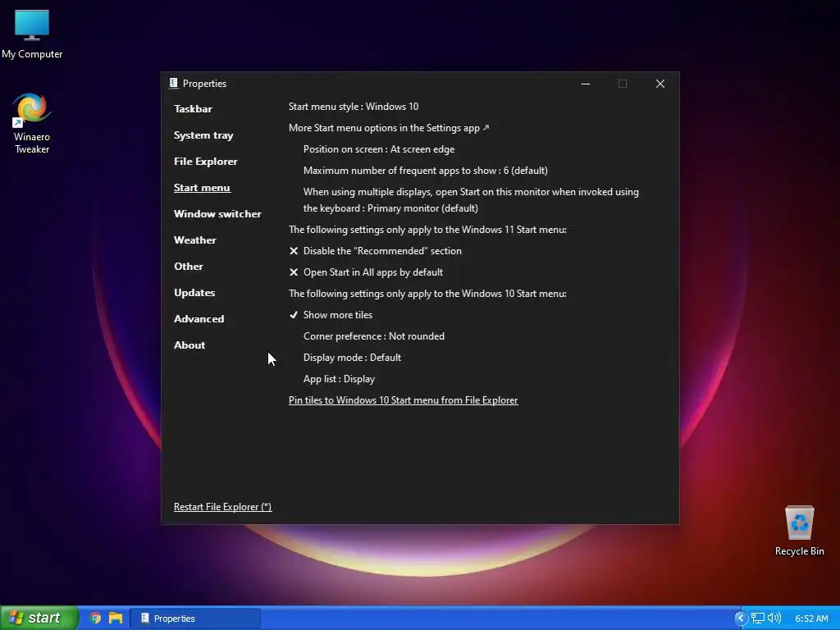Open the Advanced section
The height and width of the screenshot is (630, 840).
coord(199,319)
